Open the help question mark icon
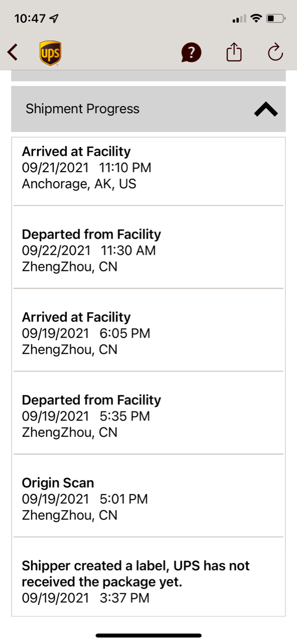Image resolution: width=297 pixels, height=644 pixels. [191, 52]
